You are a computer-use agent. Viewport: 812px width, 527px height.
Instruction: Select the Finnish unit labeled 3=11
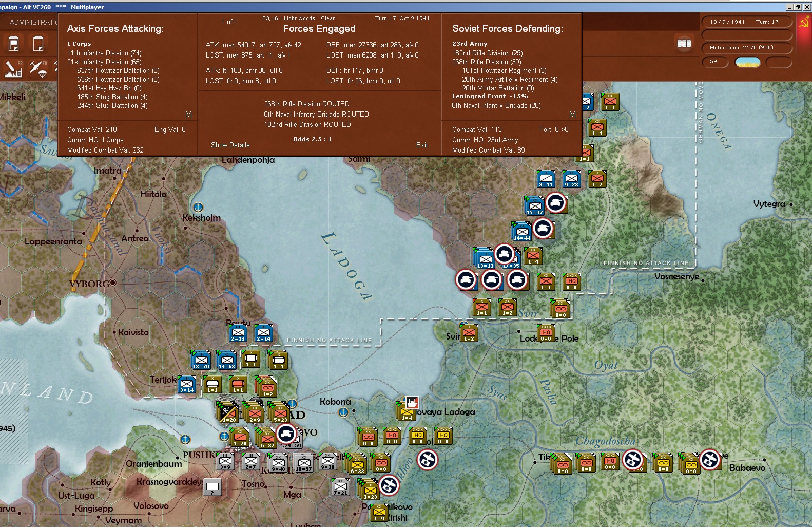[x=546, y=179]
